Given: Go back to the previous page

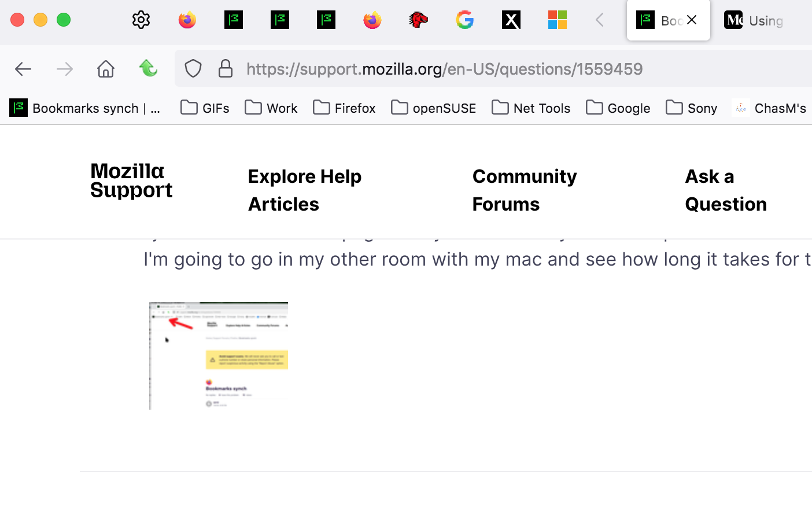Looking at the screenshot, I should [x=23, y=69].
